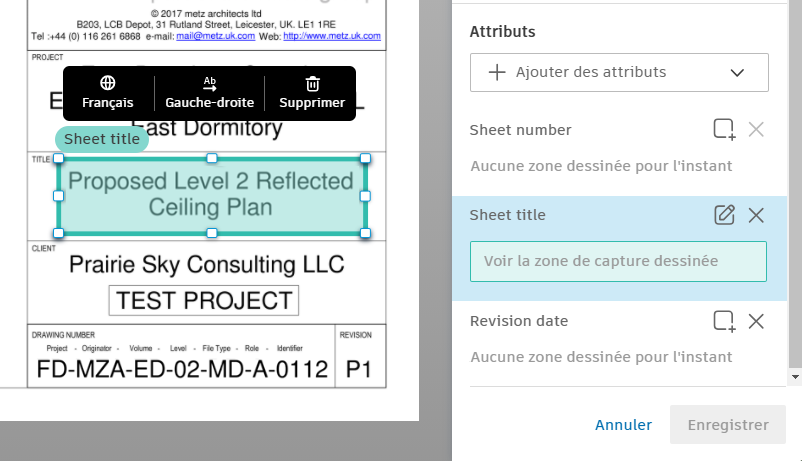This screenshot has height=461, width=802.
Task: Click the Gauche-droite text direction icon
Action: click(x=209, y=83)
